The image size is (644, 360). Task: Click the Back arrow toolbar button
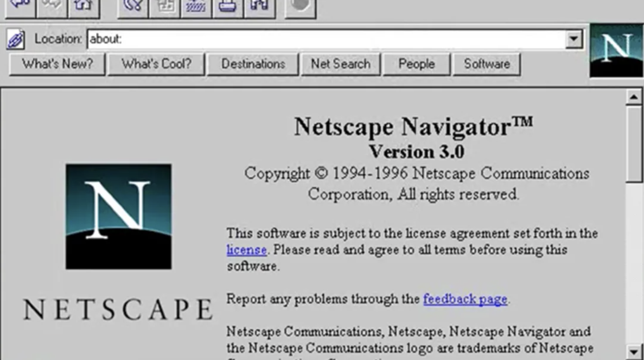20,7
